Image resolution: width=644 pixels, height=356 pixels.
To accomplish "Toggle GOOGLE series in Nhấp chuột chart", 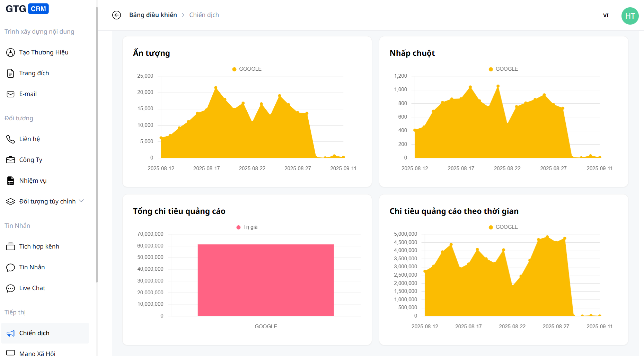I will 503,69.
